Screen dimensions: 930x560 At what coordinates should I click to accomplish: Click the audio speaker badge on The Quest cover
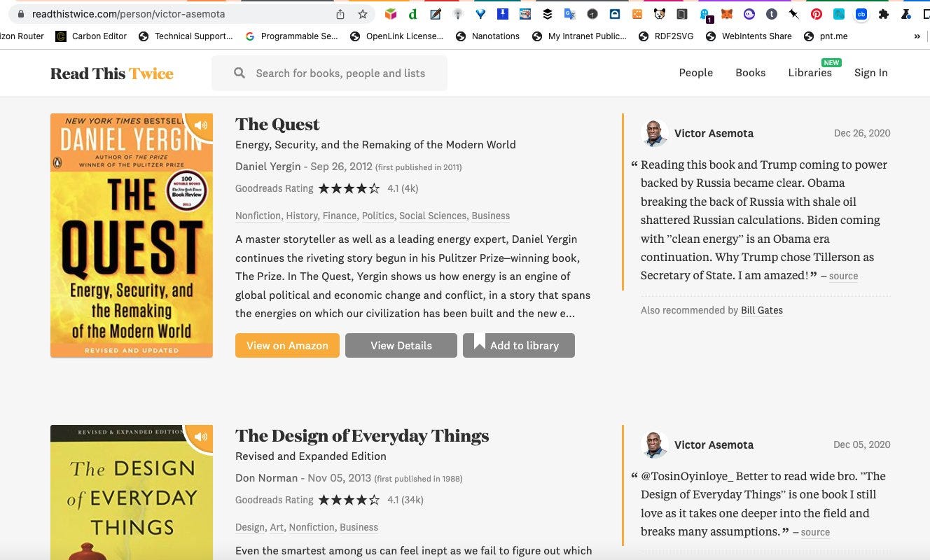tap(201, 125)
